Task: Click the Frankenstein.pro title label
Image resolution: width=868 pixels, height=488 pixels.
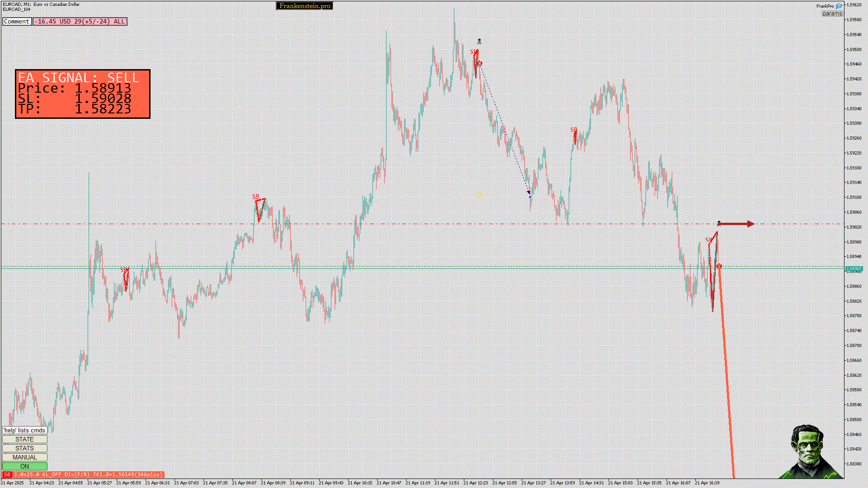Action: [x=304, y=6]
